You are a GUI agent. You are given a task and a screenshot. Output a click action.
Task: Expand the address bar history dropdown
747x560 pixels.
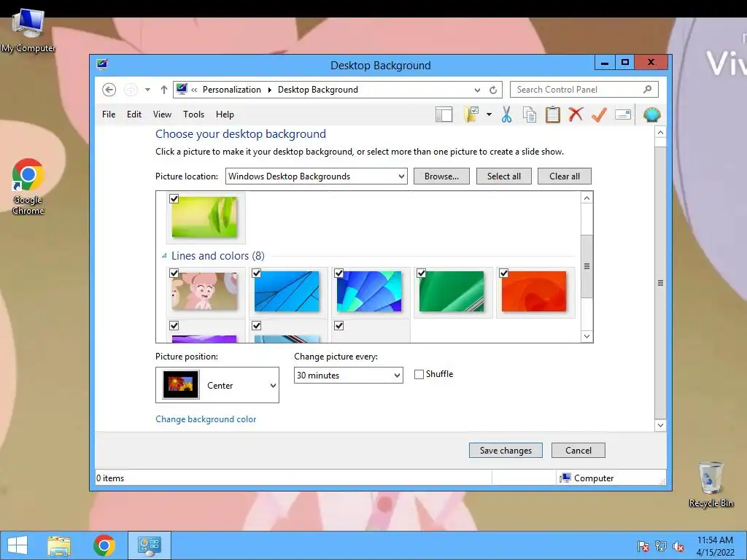(477, 90)
